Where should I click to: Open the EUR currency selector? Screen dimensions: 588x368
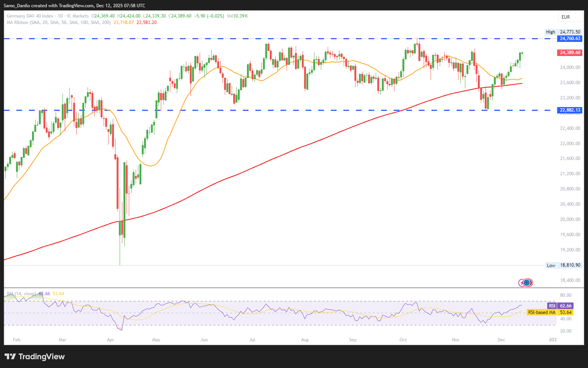click(570, 17)
